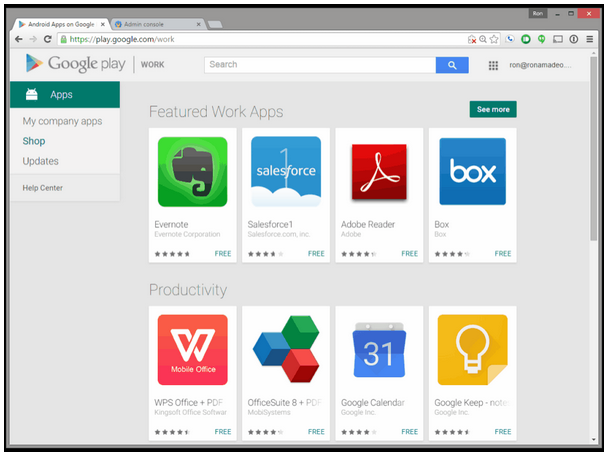The height and width of the screenshot is (455, 609).
Task: Click the green Hangouts extension icon
Action: tap(541, 39)
